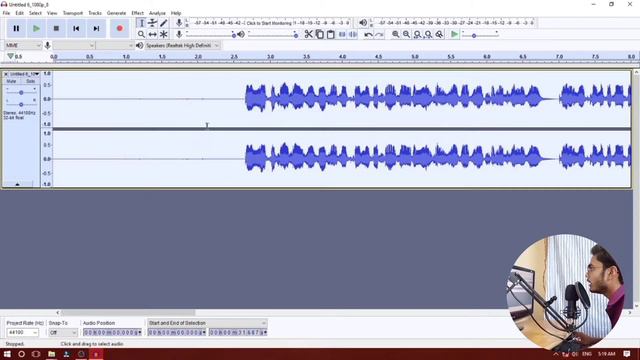Expand the Project Rate dropdown

click(35, 333)
